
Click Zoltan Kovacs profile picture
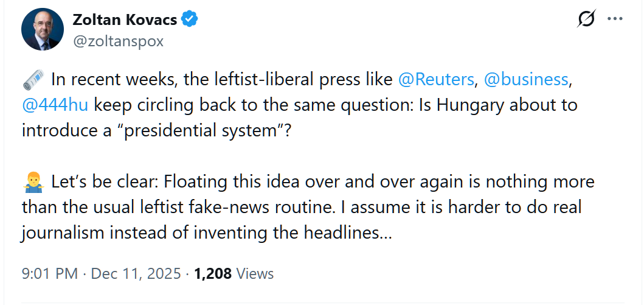tap(42, 30)
